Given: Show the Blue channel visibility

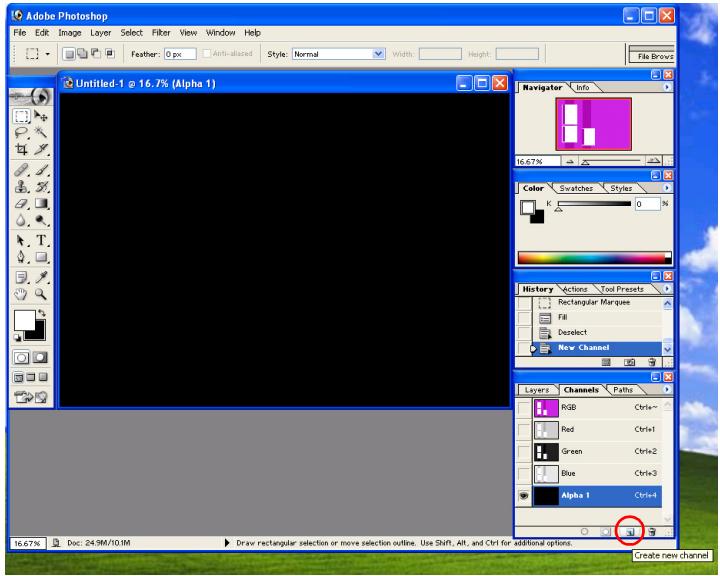Looking at the screenshot, I should [x=523, y=474].
